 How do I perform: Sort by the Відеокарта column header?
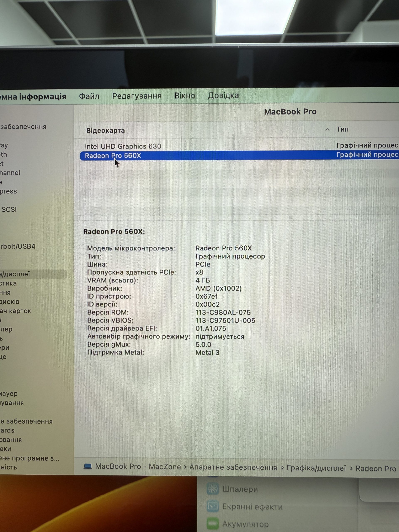[105, 130]
